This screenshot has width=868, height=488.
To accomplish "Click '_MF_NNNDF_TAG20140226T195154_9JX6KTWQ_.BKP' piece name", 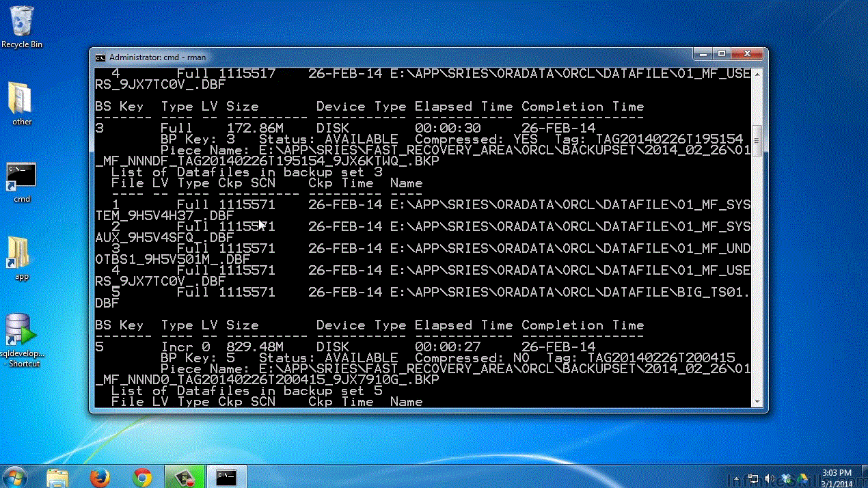I will click(267, 161).
